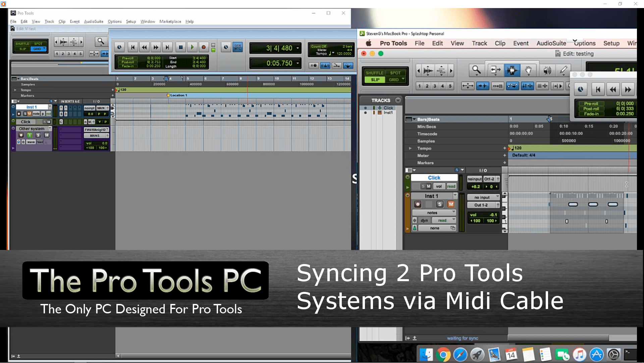644x363 pixels.
Task: Open the AudioSuite menu on Windows
Action: 94,21
